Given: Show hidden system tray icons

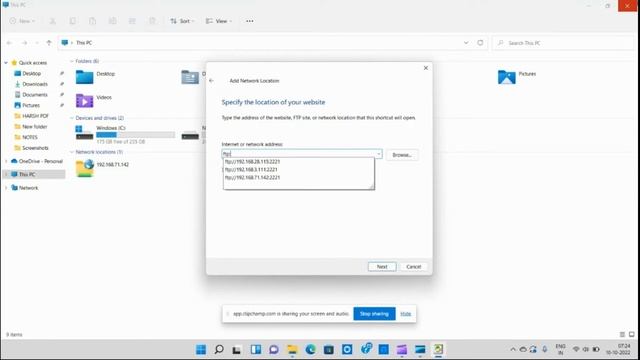Looking at the screenshot, I should coord(513,349).
